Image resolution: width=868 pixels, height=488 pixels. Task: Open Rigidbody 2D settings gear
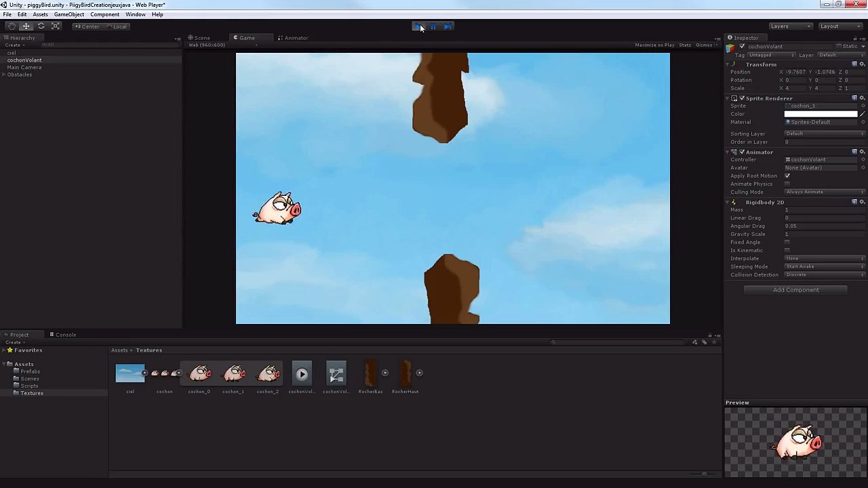[x=862, y=202]
